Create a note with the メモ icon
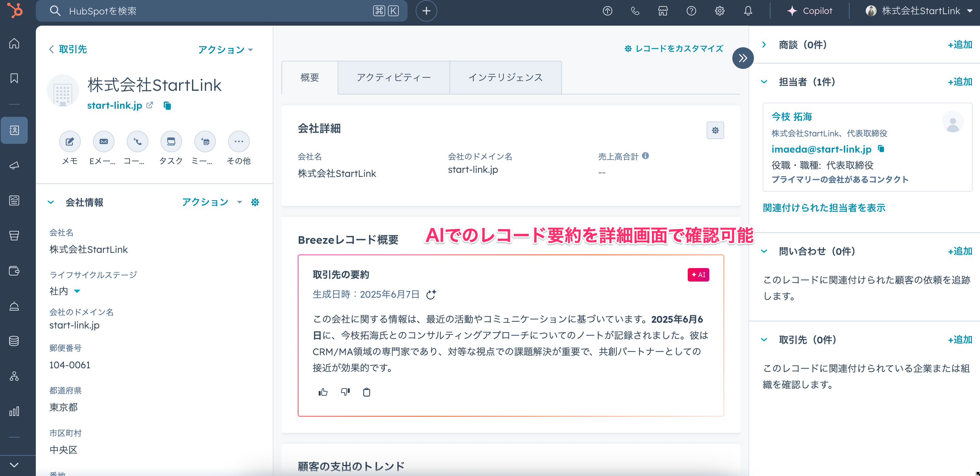 tap(70, 142)
